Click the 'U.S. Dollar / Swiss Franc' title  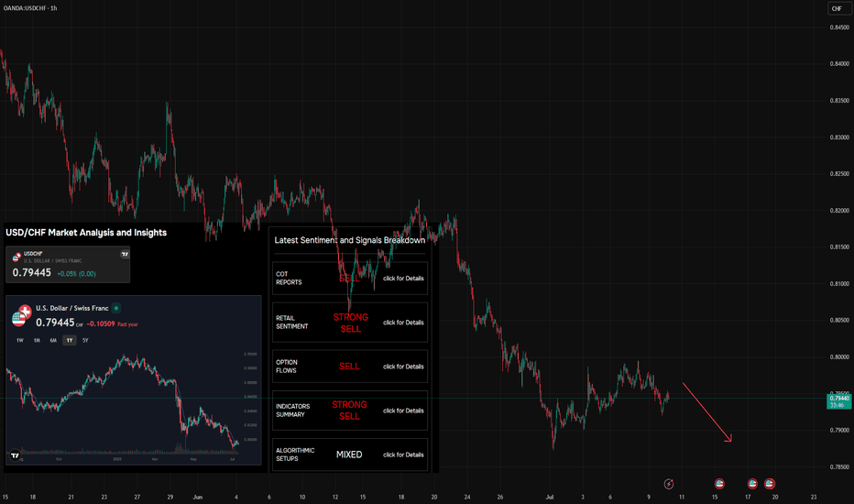pos(72,309)
